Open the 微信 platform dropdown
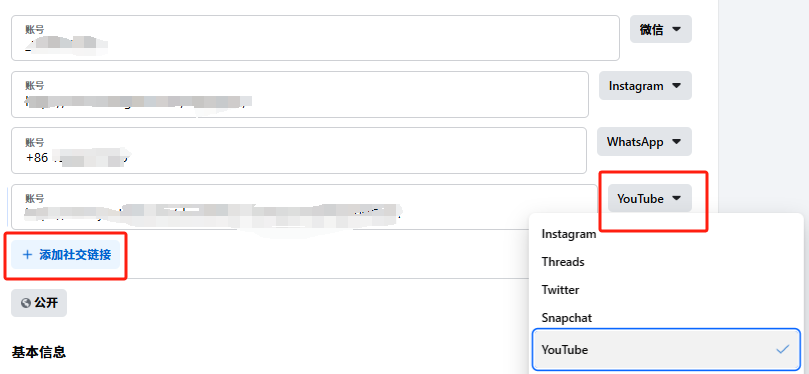This screenshot has height=374, width=809. click(x=660, y=29)
